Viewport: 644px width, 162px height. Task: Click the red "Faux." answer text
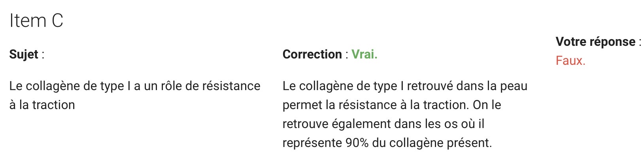(570, 61)
